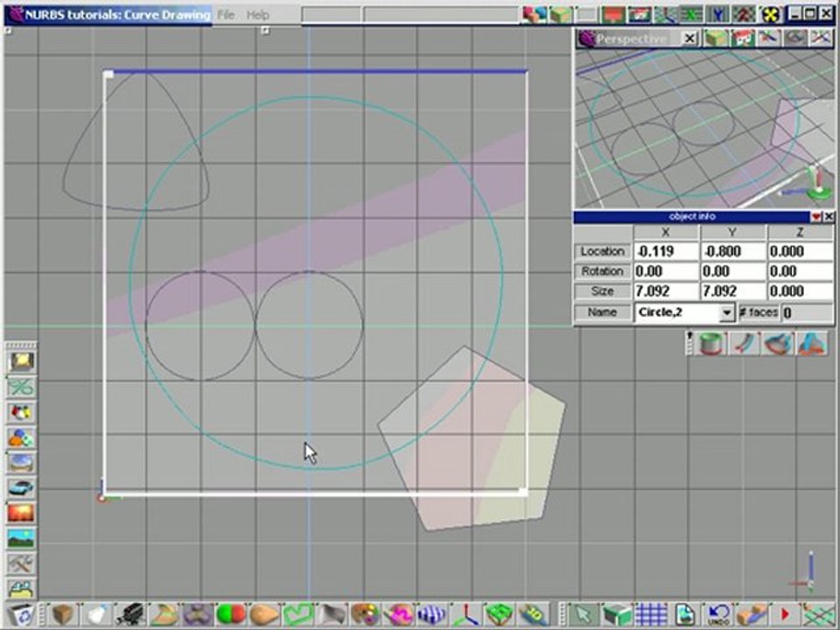Click the yellow figures icon at sidebar bottom
Screen dimensions: 840x630
21,588
